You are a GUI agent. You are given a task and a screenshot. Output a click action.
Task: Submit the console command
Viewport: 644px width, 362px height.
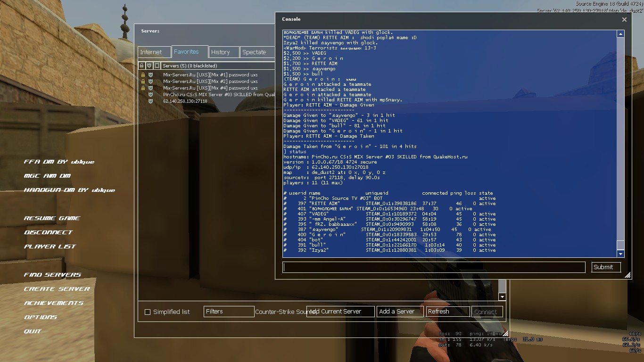click(606, 267)
